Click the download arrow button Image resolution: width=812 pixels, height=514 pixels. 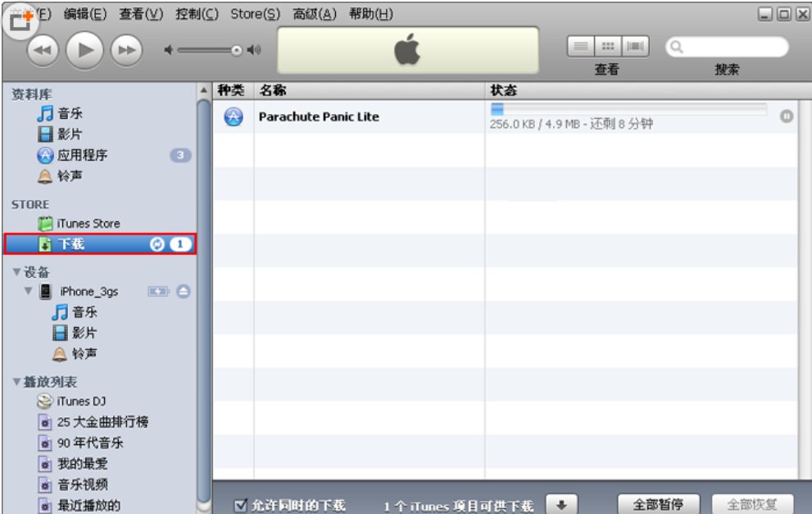click(x=561, y=505)
